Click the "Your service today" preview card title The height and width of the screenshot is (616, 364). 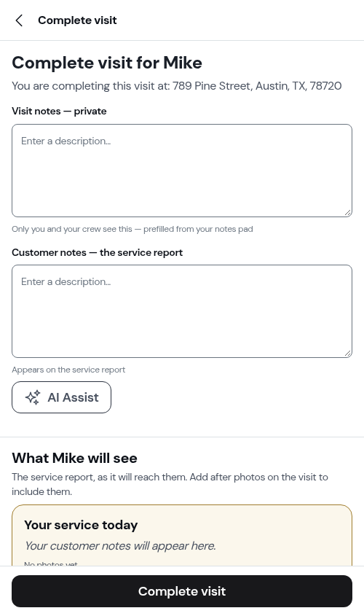[x=81, y=525]
